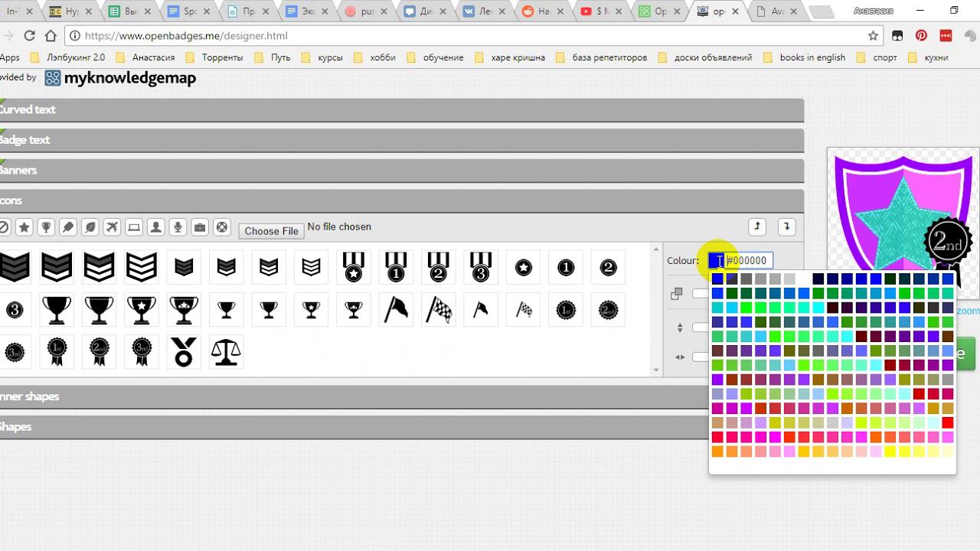Select the laptop icon category
The height and width of the screenshot is (551, 980).
[x=134, y=227]
